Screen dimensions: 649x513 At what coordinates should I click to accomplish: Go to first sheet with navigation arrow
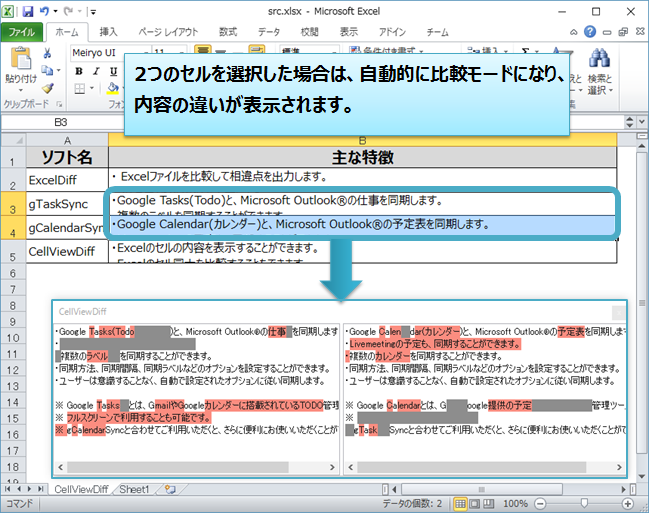click(7, 489)
